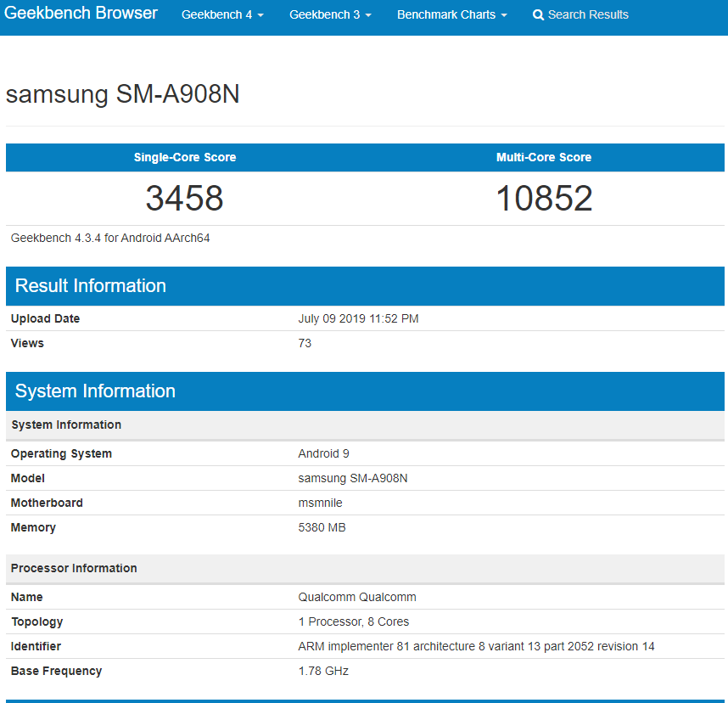The width and height of the screenshot is (728, 703).
Task: Select the single-core value 3458
Action: [x=185, y=199]
